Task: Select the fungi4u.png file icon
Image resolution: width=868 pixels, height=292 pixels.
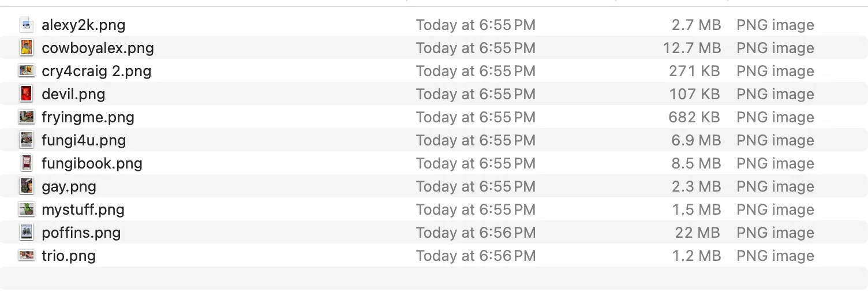Action: point(26,140)
